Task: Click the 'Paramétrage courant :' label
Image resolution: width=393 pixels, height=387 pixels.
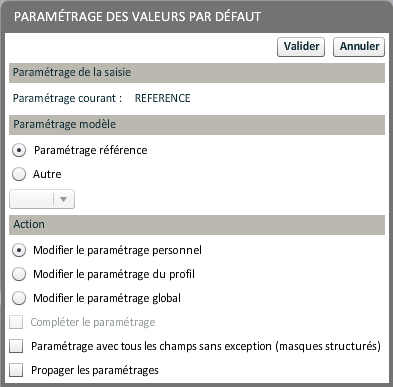Action: point(67,98)
